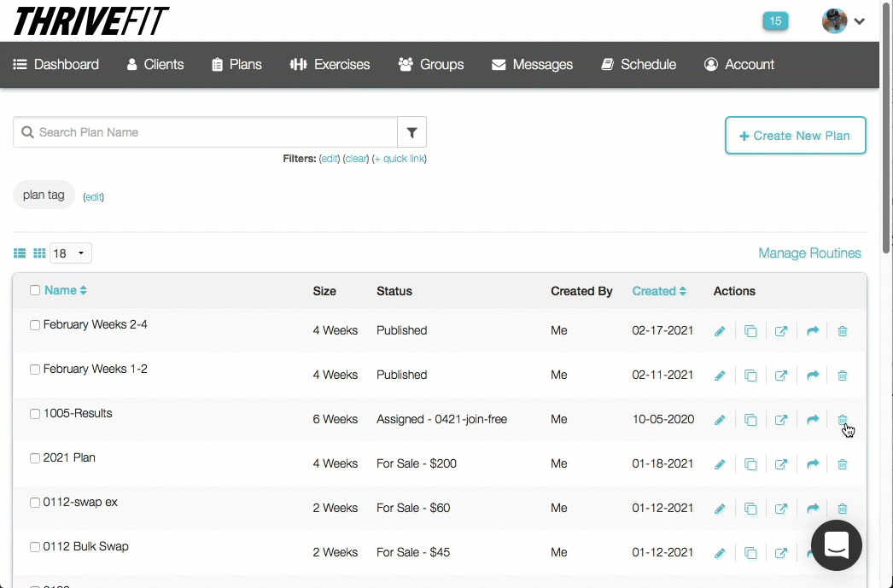Tick the 2021 Plan checkbox

tap(35, 458)
